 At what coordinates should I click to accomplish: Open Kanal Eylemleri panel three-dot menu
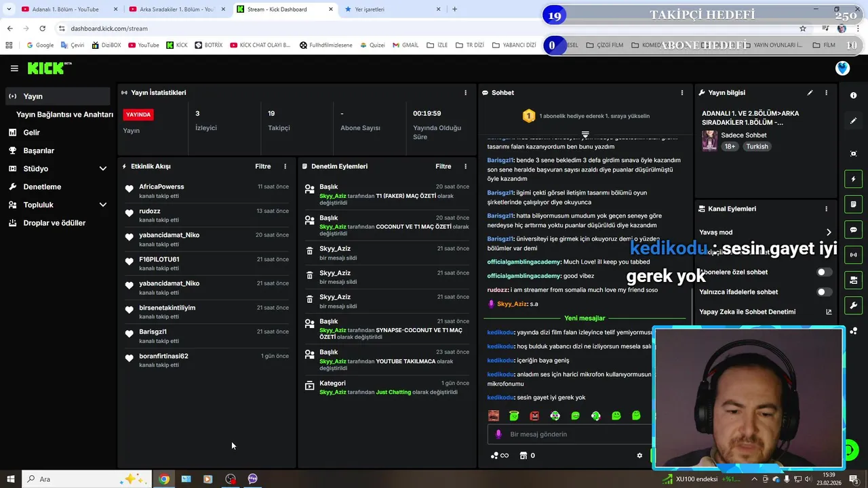pyautogui.click(x=826, y=209)
